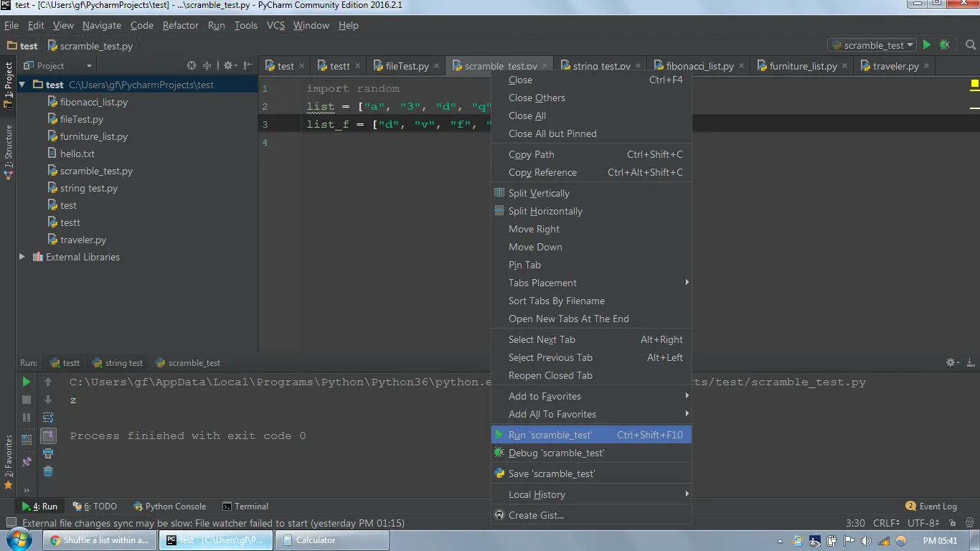Screen dimensions: 980x551
Task: Stop the running process icon
Action: pos(26,400)
